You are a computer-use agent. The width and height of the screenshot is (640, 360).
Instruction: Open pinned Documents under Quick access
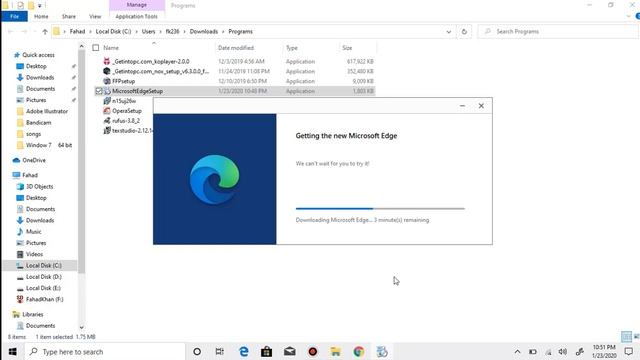pos(40,89)
